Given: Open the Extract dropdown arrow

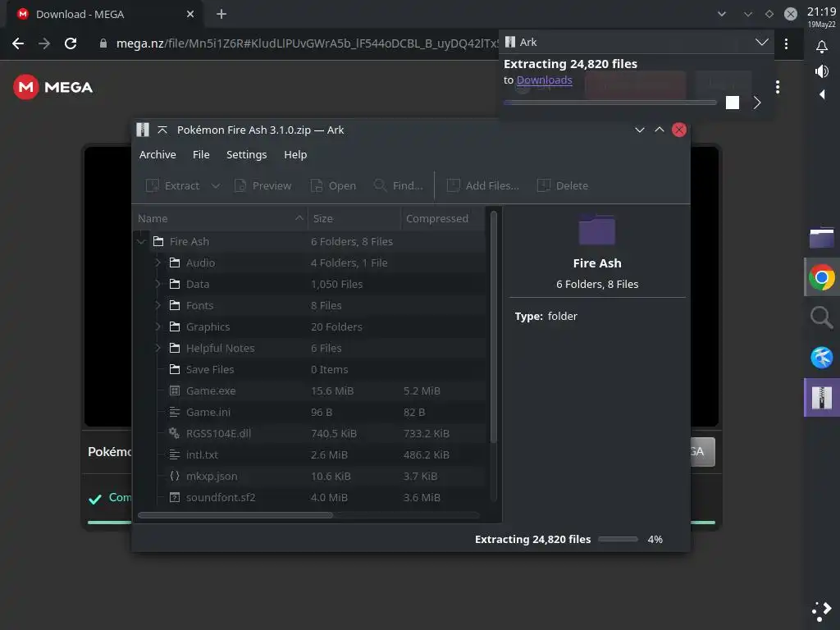Looking at the screenshot, I should tap(216, 185).
